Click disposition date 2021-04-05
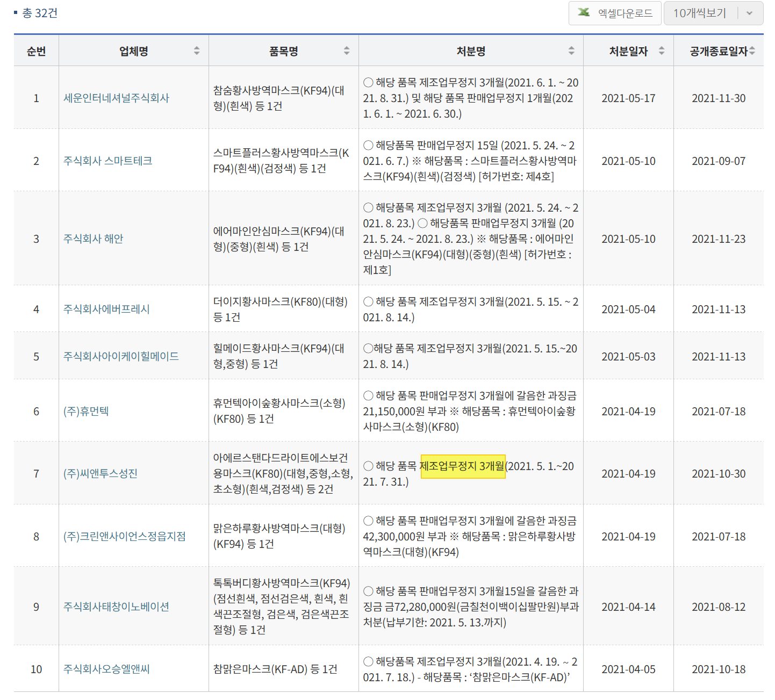 click(x=628, y=669)
